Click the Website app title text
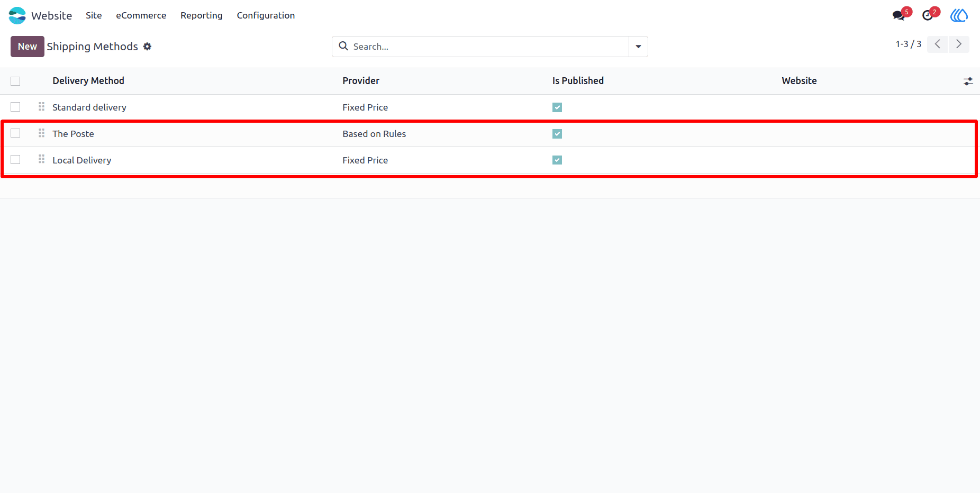 (51, 15)
